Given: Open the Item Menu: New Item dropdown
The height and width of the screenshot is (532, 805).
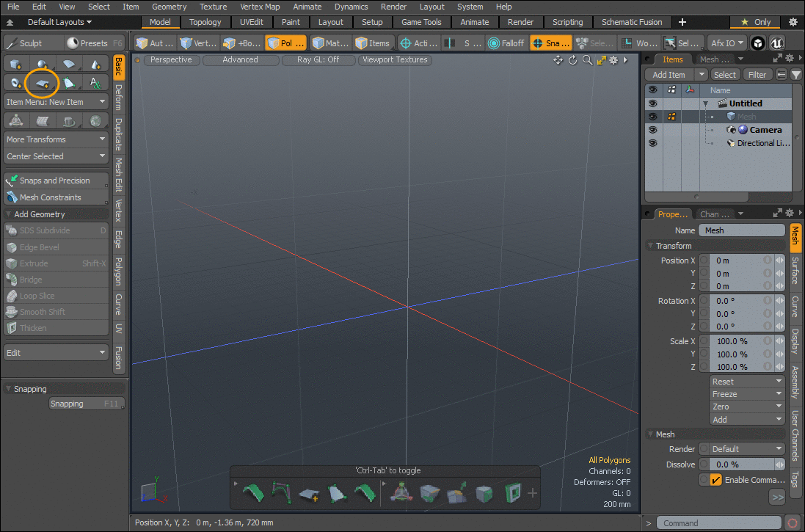Looking at the screenshot, I should (56, 102).
